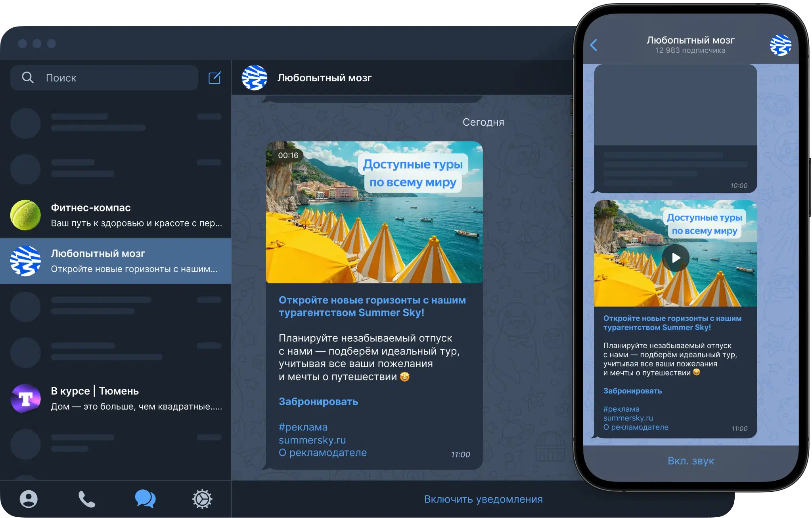812x518 pixels.
Task: Click the 00:16 video duration badge
Action: pyautogui.click(x=288, y=155)
